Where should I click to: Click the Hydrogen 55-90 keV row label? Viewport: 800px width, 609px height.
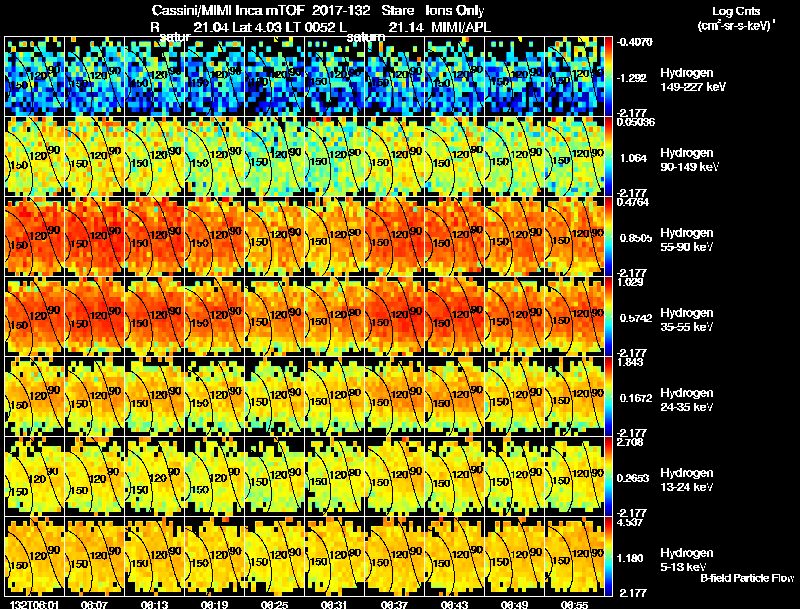(686, 240)
